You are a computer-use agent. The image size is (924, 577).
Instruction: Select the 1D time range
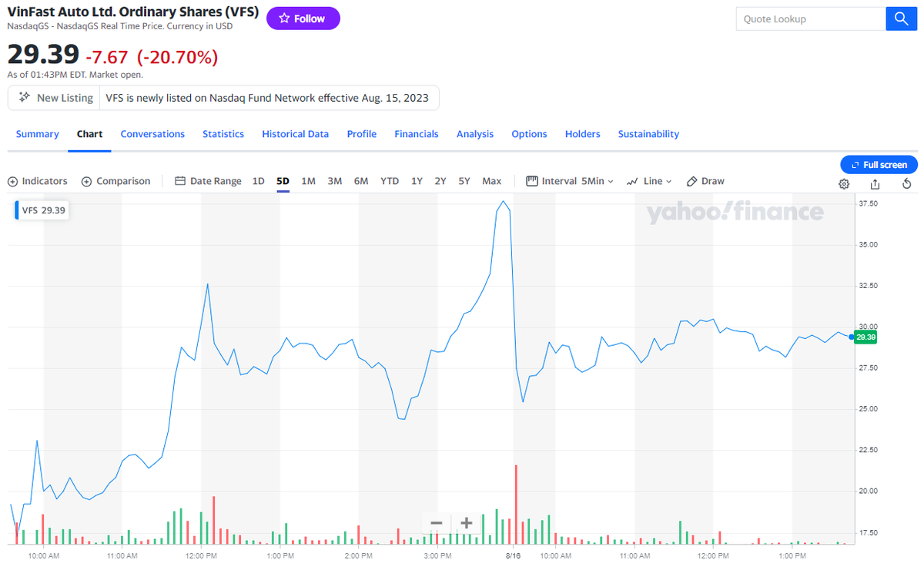pos(258,180)
